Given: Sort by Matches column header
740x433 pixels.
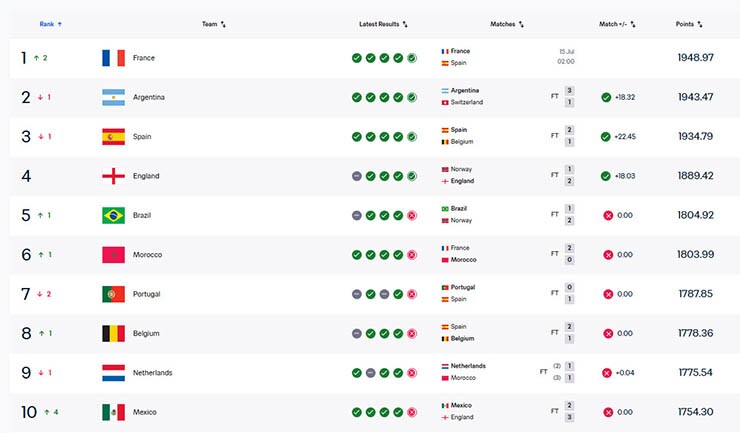Looking at the screenshot, I should (507, 24).
